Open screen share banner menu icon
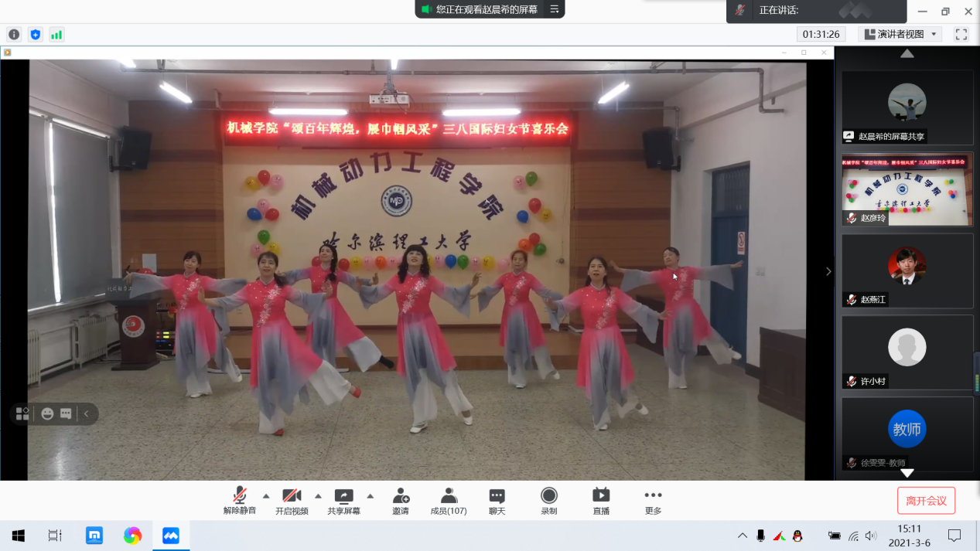This screenshot has width=980, height=551. (554, 9)
